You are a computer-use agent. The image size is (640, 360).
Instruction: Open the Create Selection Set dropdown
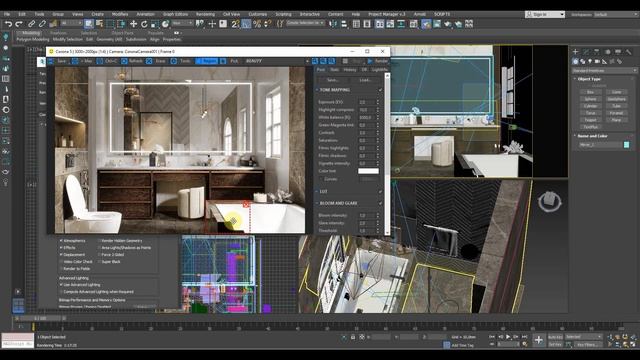305,24
